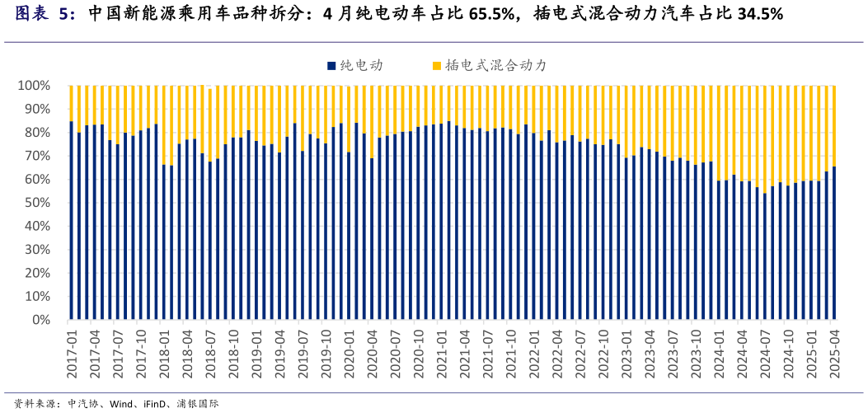The image size is (868, 413).
Task: Click the 80% y-axis label
Action: pyautogui.click(x=37, y=133)
